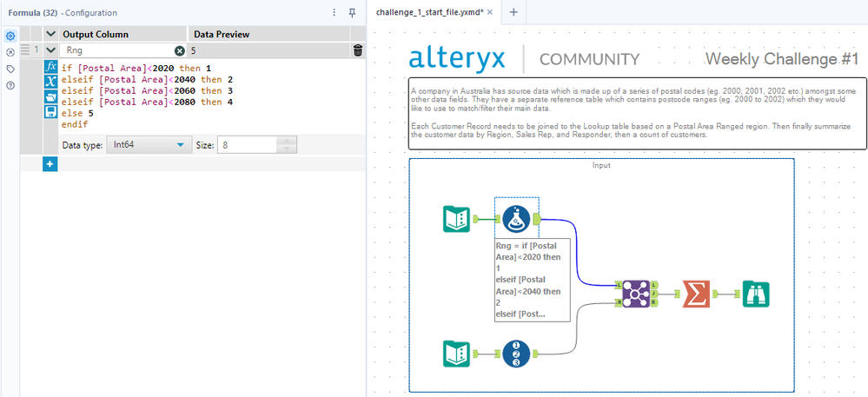Delete the Rng expression with trash icon
Screen dimensions: 868x397
point(358,51)
